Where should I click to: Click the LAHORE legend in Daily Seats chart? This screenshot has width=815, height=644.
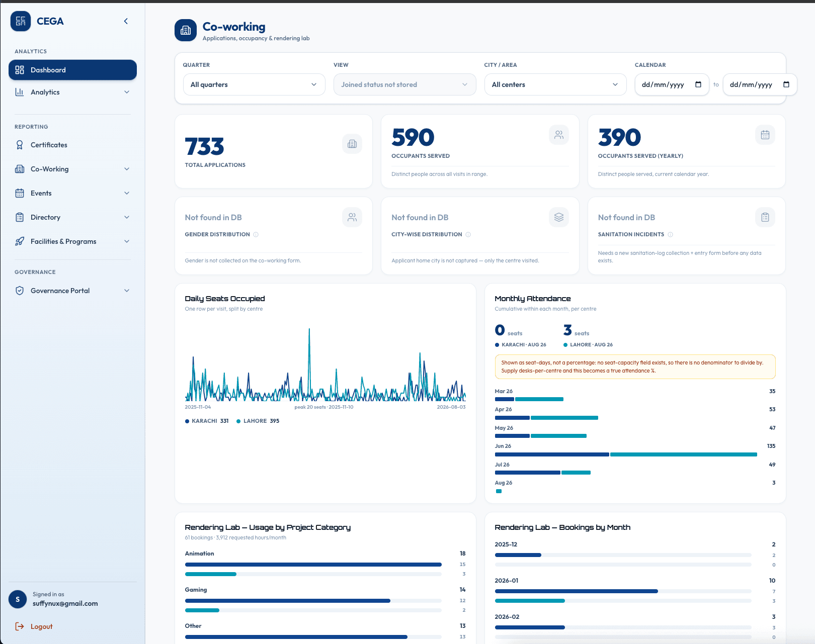[258, 421]
